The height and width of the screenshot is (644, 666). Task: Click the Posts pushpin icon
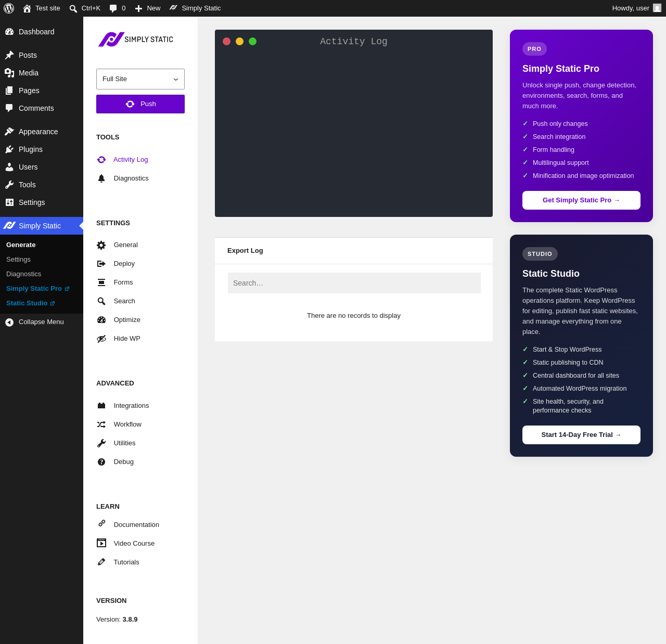[x=9, y=55]
